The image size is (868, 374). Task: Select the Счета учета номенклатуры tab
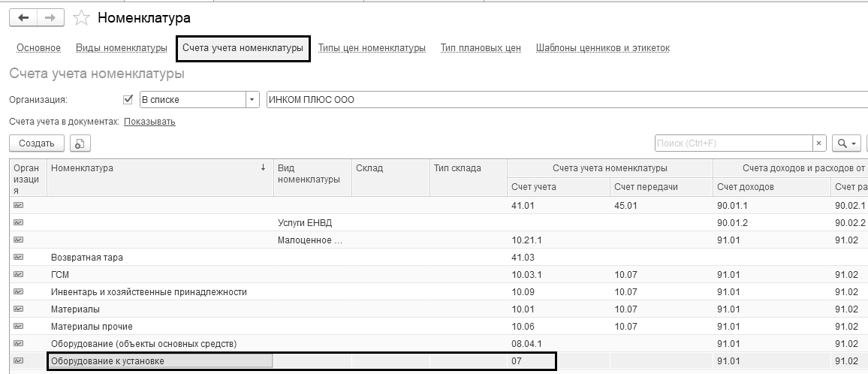pos(243,47)
